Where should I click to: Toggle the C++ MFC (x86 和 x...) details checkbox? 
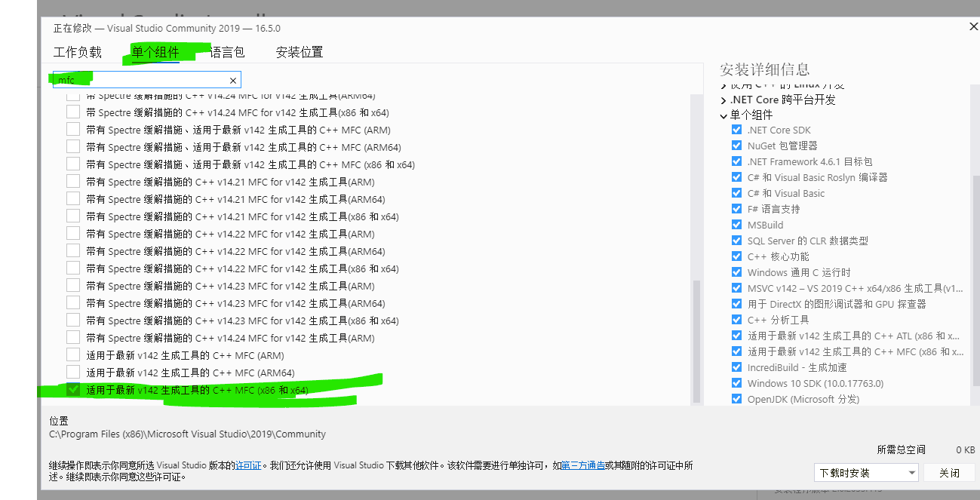pos(736,351)
